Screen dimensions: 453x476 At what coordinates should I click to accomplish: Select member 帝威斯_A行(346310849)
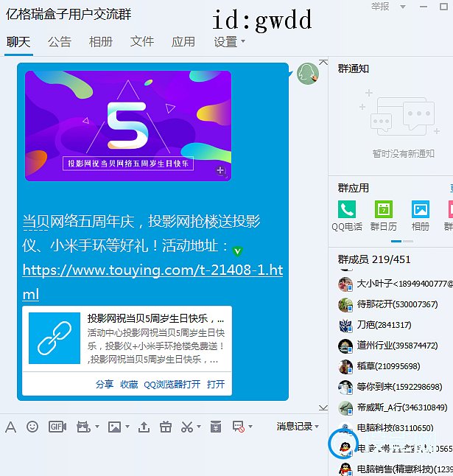[395, 408]
